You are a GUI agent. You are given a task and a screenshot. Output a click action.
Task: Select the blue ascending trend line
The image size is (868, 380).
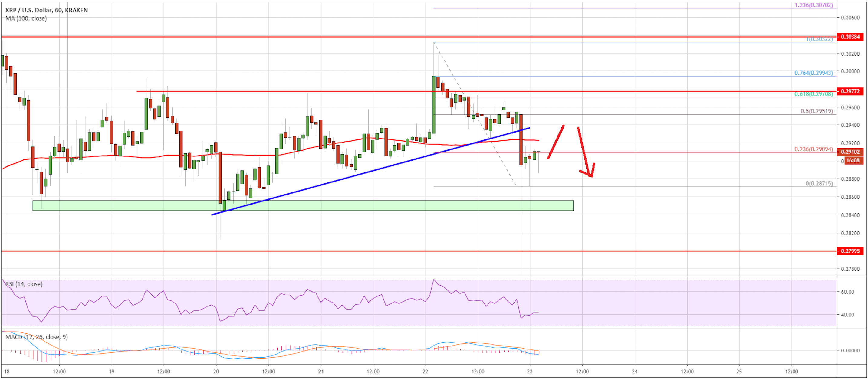coord(371,171)
